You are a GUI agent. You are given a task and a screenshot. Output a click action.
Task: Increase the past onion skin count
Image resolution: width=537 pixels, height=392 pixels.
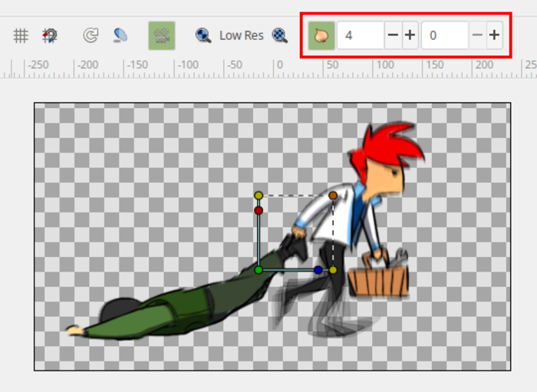click(410, 35)
